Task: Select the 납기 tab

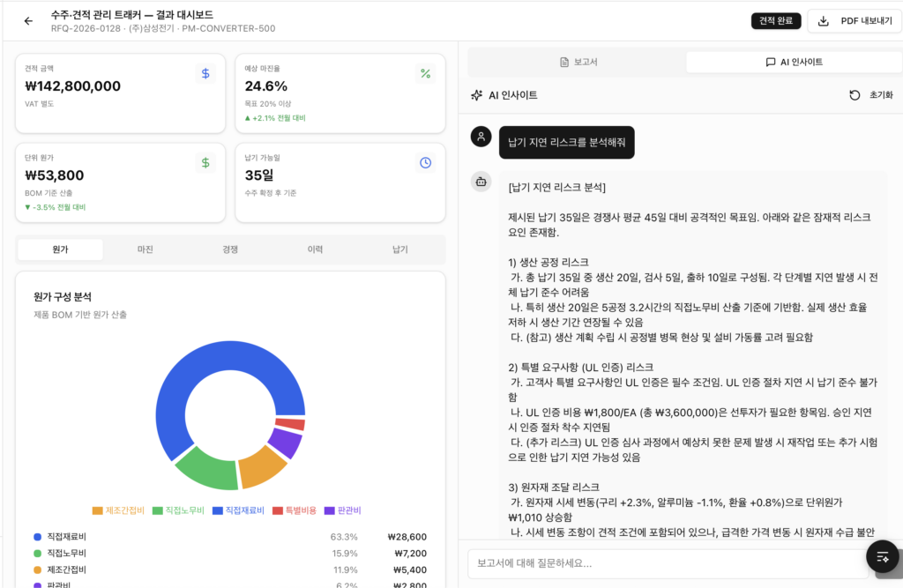Action: 399,249
